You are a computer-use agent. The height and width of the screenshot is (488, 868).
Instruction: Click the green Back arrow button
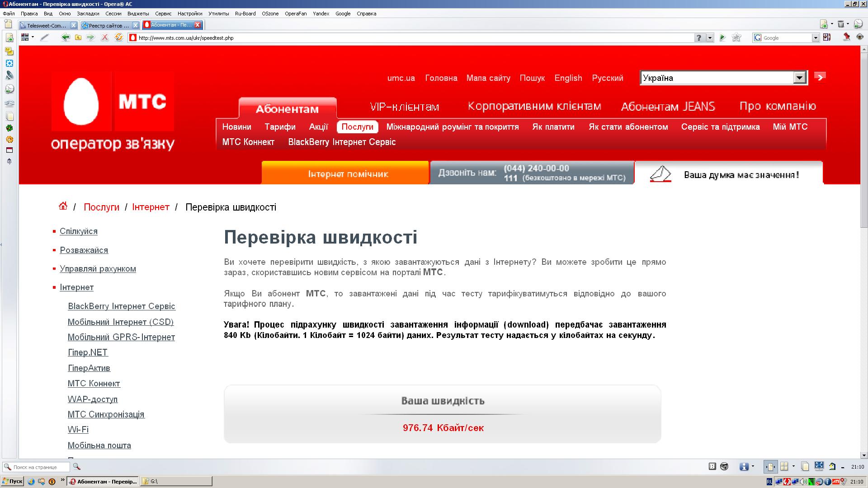tap(65, 38)
